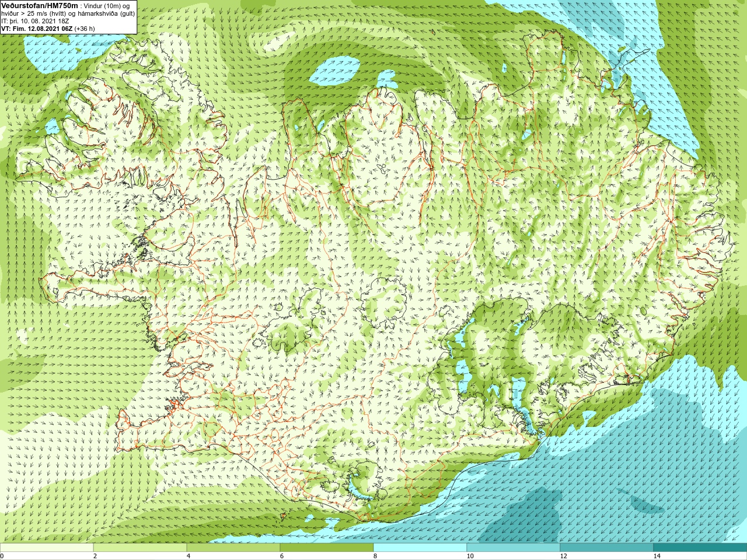Choose the dark teal above-14 m/s legend swatch
Image resolution: width=747 pixels, height=560 pixels.
coord(700,548)
